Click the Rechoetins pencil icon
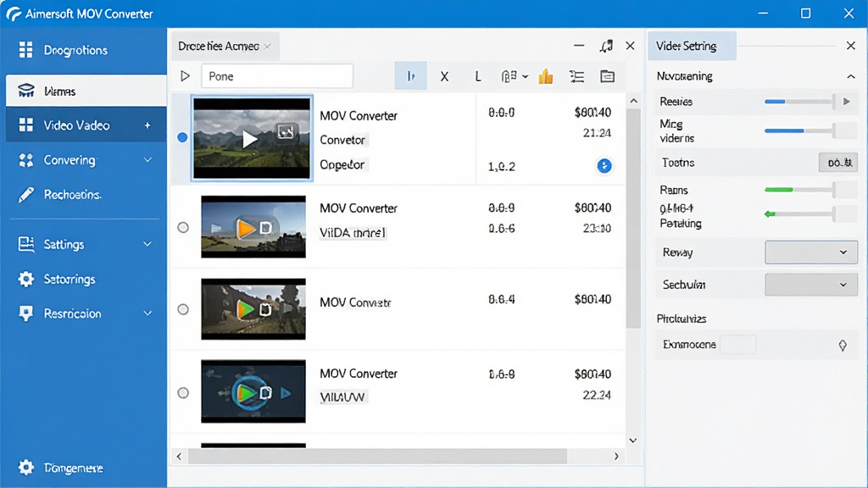 [25, 195]
